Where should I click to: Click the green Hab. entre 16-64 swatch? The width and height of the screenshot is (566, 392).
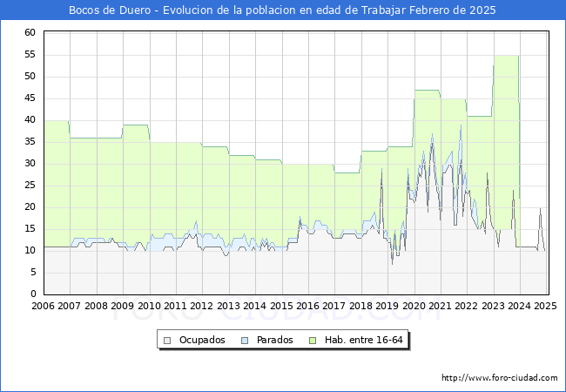click(x=313, y=341)
